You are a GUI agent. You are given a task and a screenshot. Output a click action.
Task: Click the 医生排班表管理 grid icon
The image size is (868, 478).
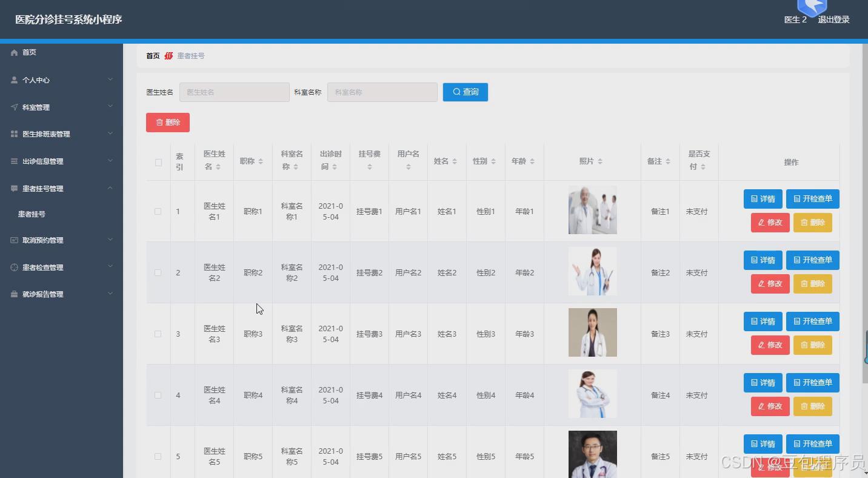tap(15, 134)
